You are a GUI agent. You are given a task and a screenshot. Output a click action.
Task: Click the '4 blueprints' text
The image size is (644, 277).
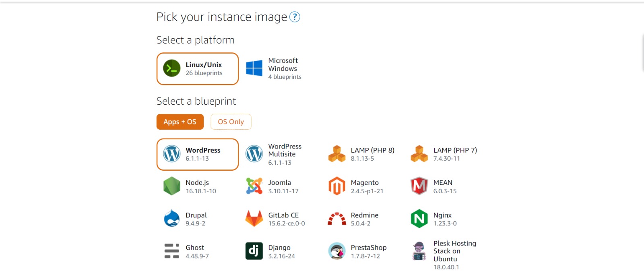point(285,77)
